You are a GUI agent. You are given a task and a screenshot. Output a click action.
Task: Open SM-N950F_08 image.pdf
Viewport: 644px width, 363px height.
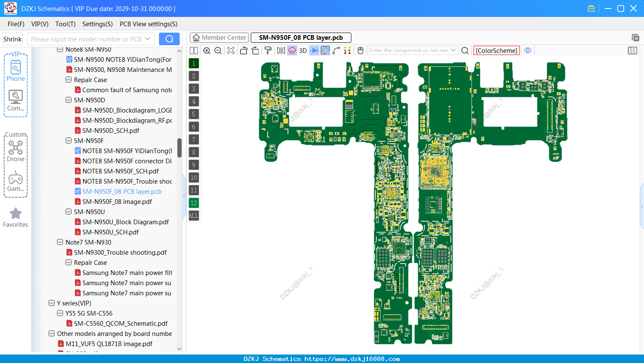point(117,201)
